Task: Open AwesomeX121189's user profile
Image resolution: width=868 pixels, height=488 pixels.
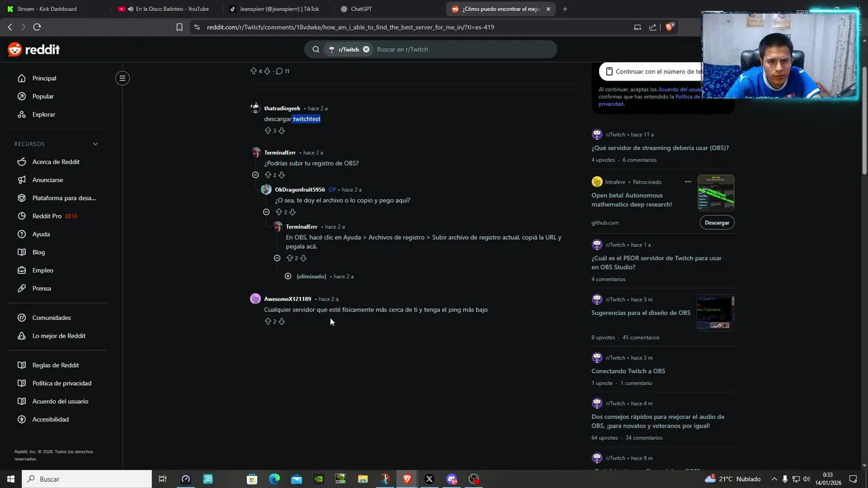Action: pos(288,299)
